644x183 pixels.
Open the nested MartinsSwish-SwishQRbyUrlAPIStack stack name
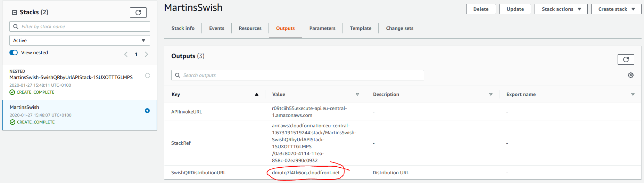click(x=71, y=77)
